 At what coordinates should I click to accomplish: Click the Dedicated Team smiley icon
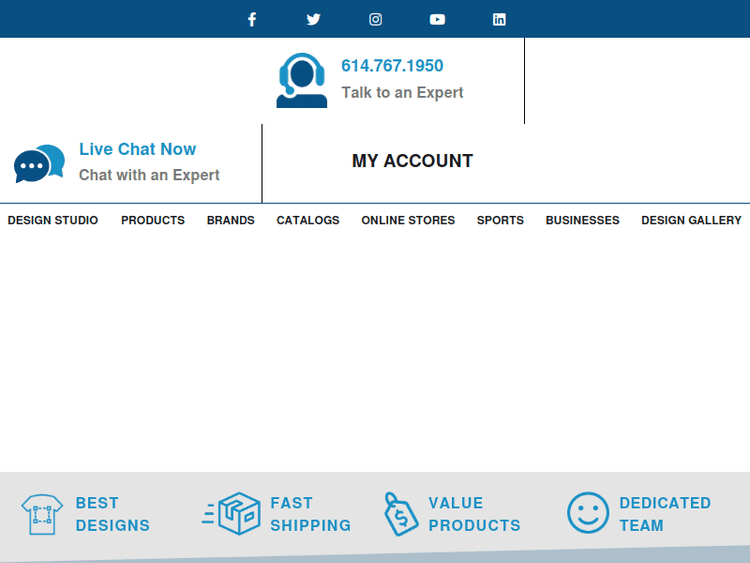click(588, 513)
